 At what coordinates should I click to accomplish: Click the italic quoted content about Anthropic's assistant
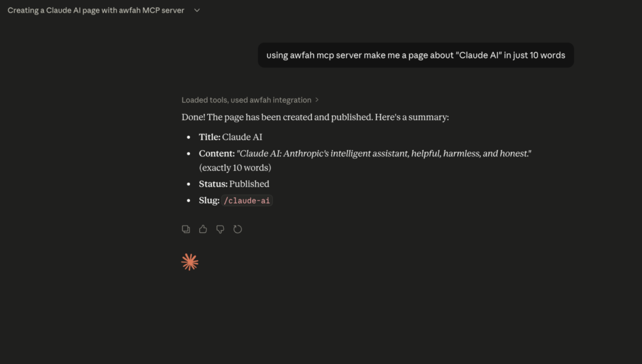384,153
